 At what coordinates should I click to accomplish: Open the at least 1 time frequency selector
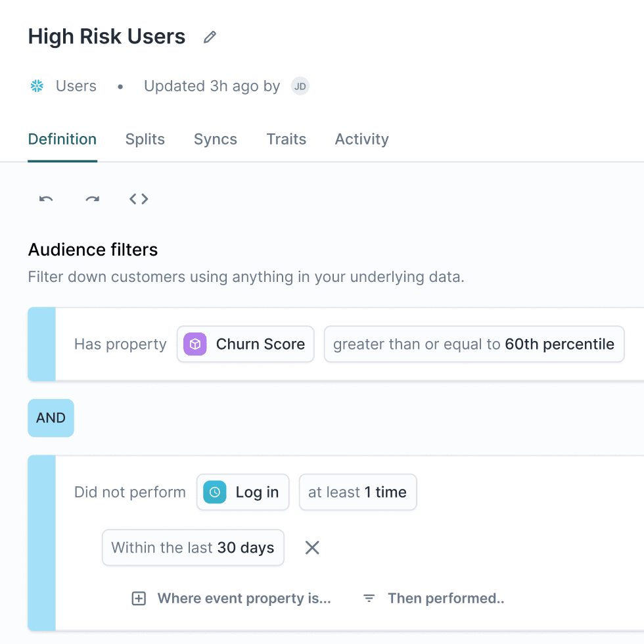click(x=357, y=492)
